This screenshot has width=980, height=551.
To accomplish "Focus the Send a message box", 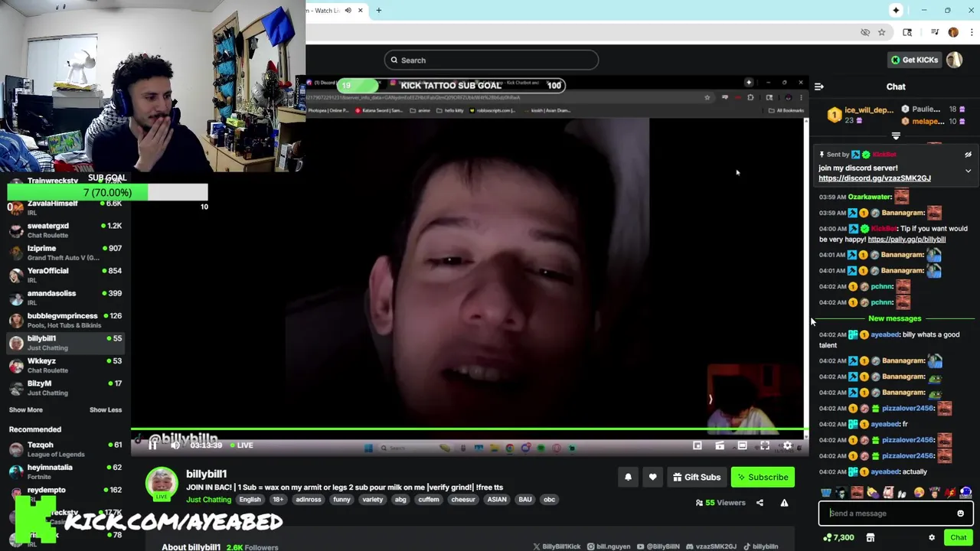I will (896, 514).
